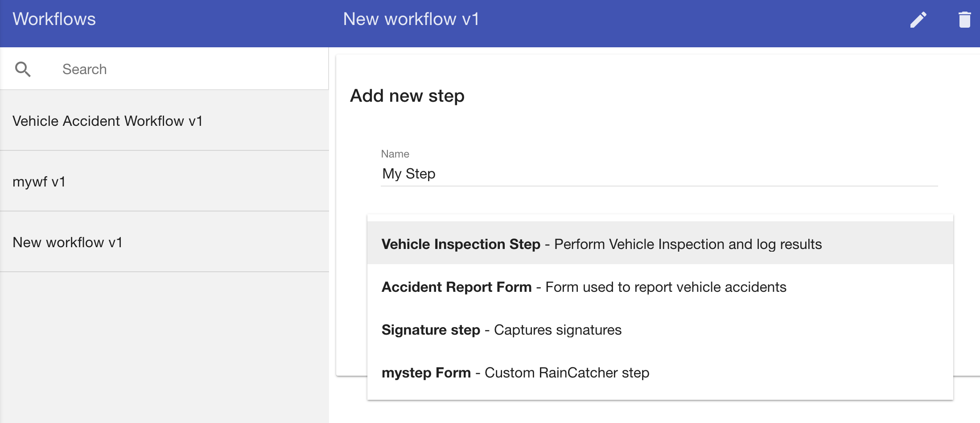Open Vehicle Accident Workflow v1

point(165,120)
